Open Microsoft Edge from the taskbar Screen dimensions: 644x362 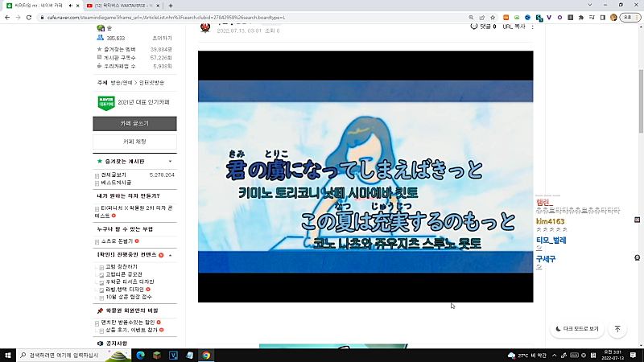point(139,355)
